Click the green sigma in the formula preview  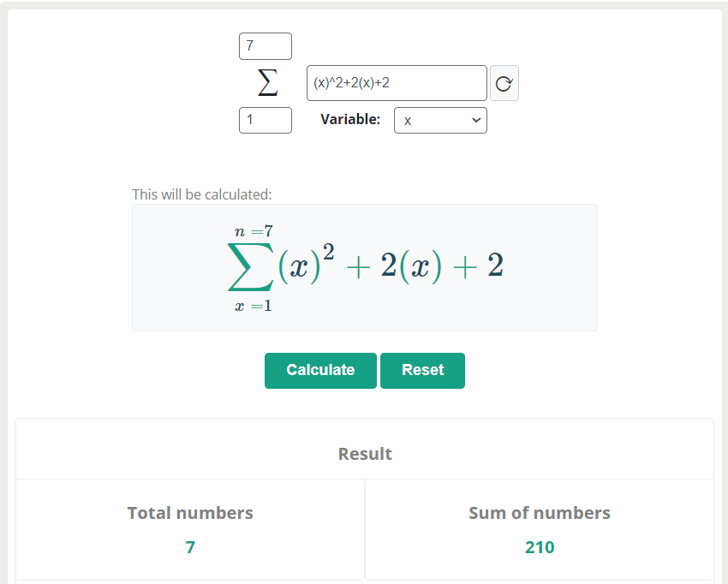[x=250, y=266]
